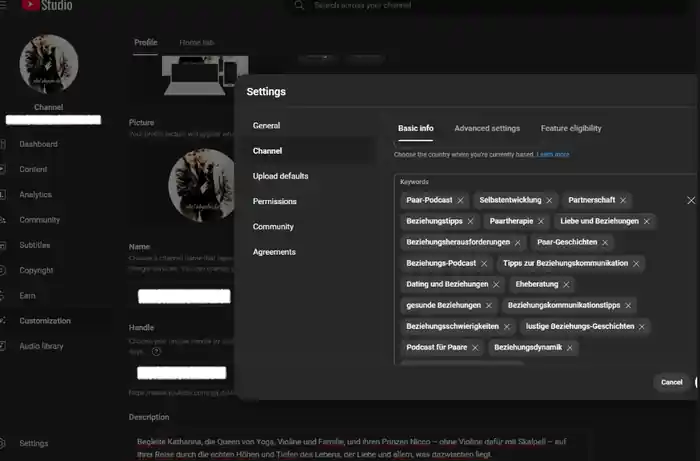Screen dimensions: 700x461
Task: Remove the Eheberatung keyword
Action: tap(566, 285)
